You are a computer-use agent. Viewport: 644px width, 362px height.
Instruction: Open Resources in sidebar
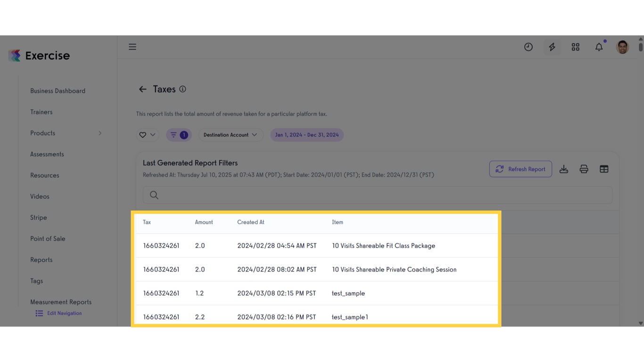point(45,175)
